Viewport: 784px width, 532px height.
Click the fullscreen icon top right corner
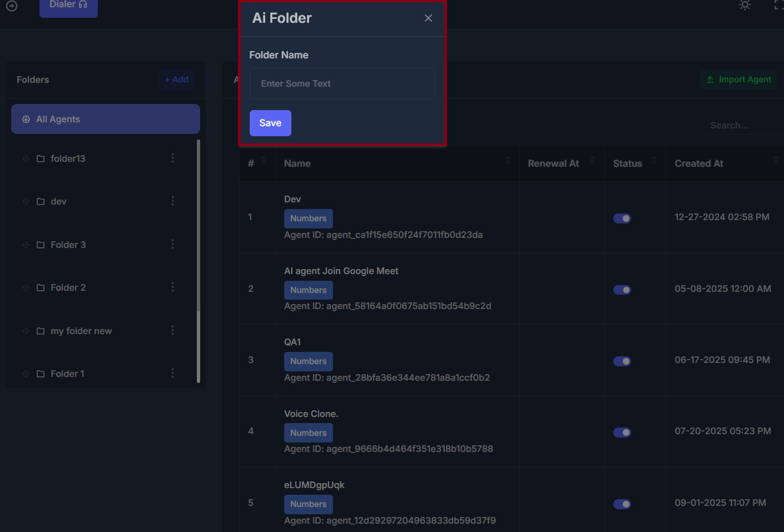778,5
